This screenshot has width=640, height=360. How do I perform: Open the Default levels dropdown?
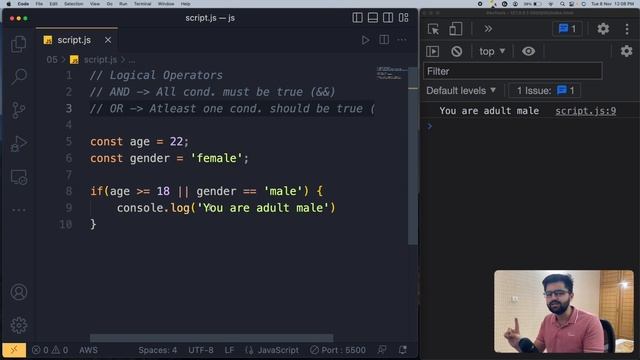click(461, 91)
